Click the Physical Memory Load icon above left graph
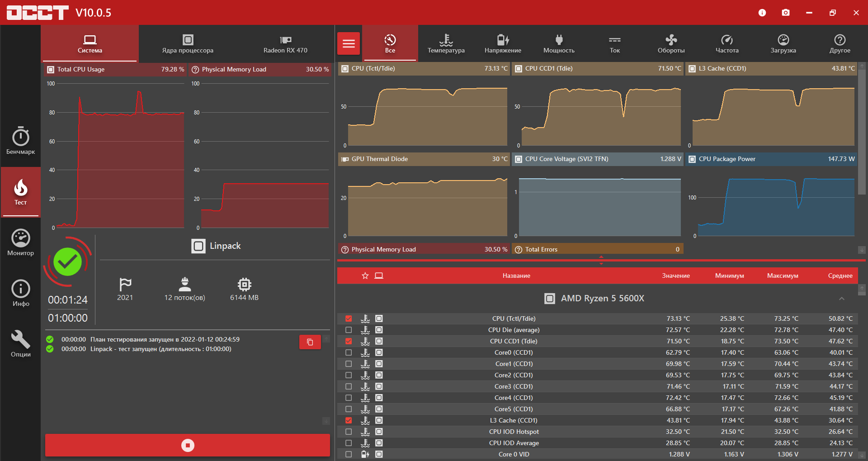The width and height of the screenshot is (868, 461). pos(195,70)
